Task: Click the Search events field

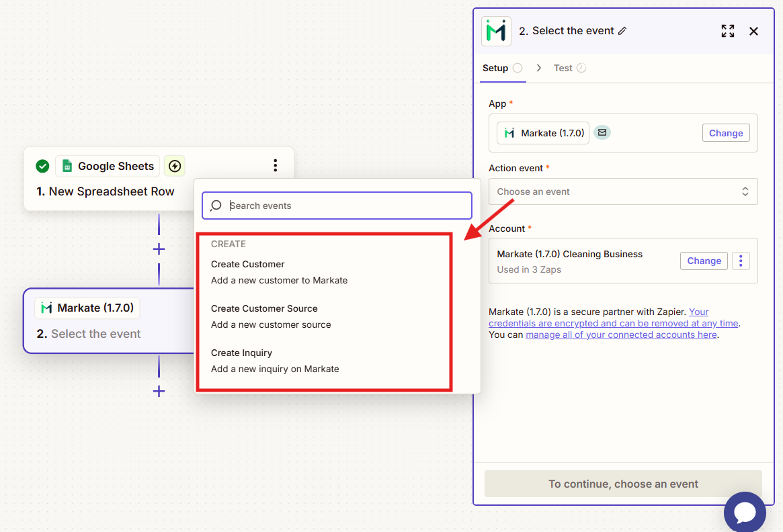Action: click(337, 206)
